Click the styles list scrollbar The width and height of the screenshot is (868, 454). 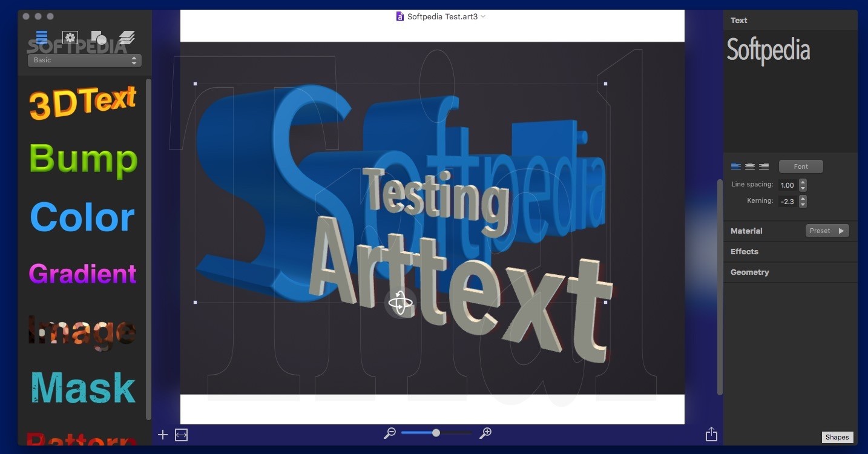point(148,249)
